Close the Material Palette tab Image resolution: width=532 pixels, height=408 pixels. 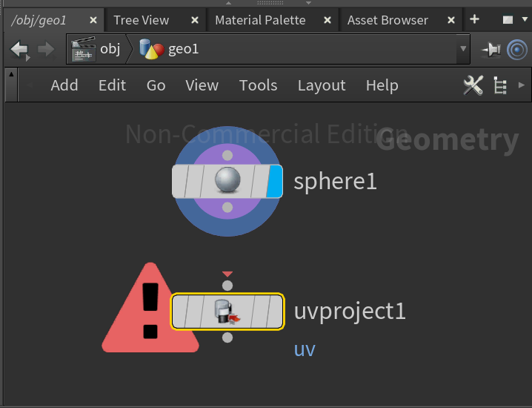[x=327, y=20]
